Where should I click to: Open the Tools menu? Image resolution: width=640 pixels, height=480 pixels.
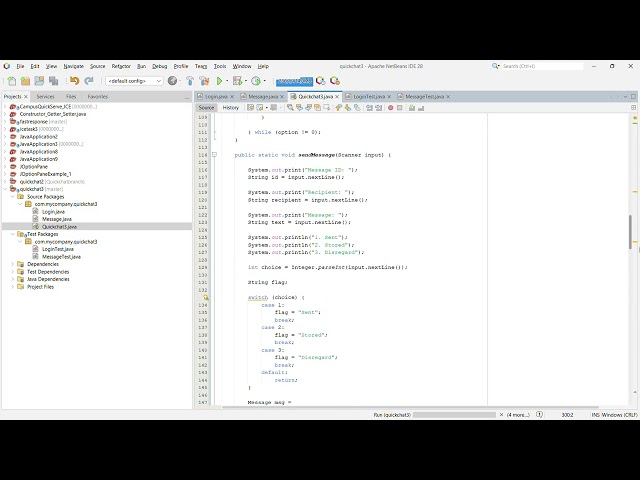click(220, 66)
